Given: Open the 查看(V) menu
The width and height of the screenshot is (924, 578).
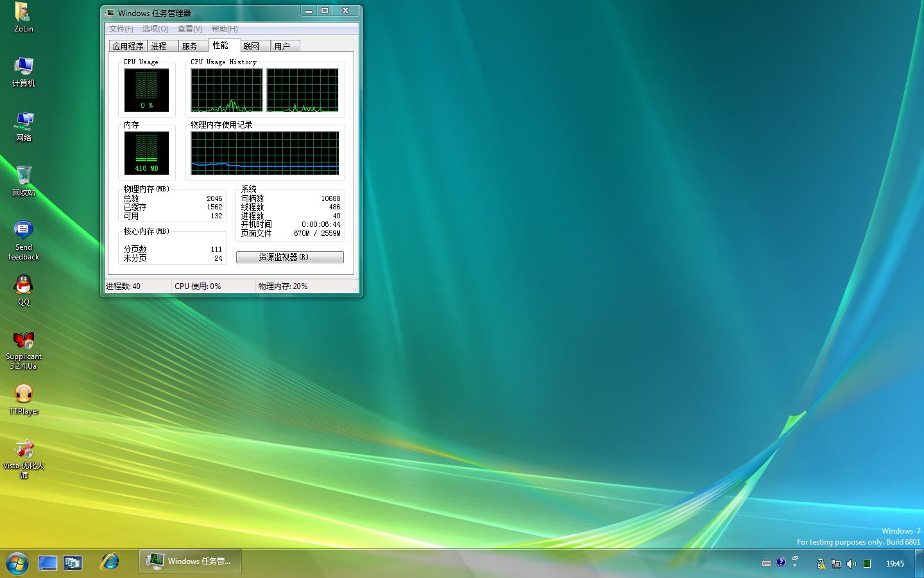Looking at the screenshot, I should (190, 28).
